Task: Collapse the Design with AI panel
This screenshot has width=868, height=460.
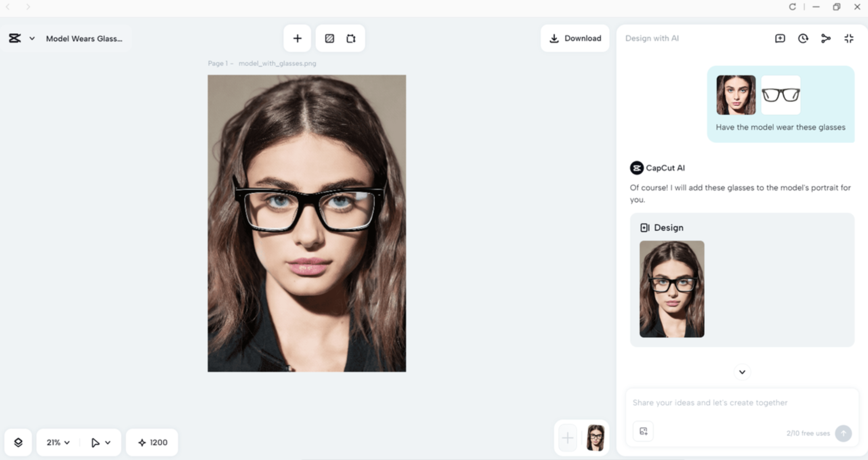Action: point(849,38)
